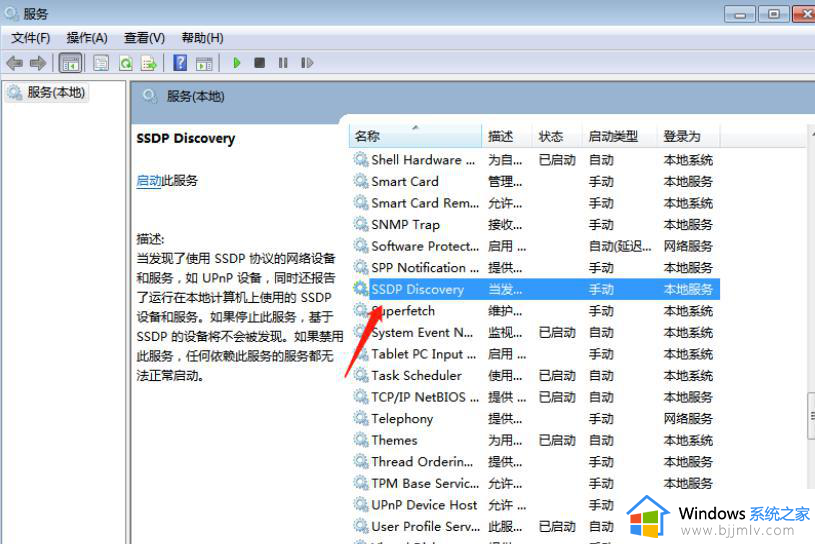Select the TPM Base Servic... service
This screenshot has height=544, width=815.
(x=535, y=484)
